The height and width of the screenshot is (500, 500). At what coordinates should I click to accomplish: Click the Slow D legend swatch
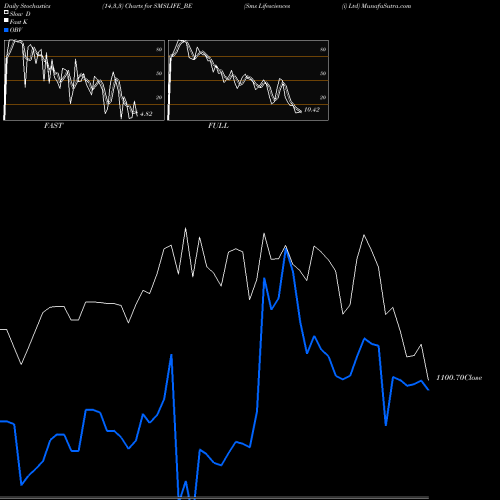[6, 12]
